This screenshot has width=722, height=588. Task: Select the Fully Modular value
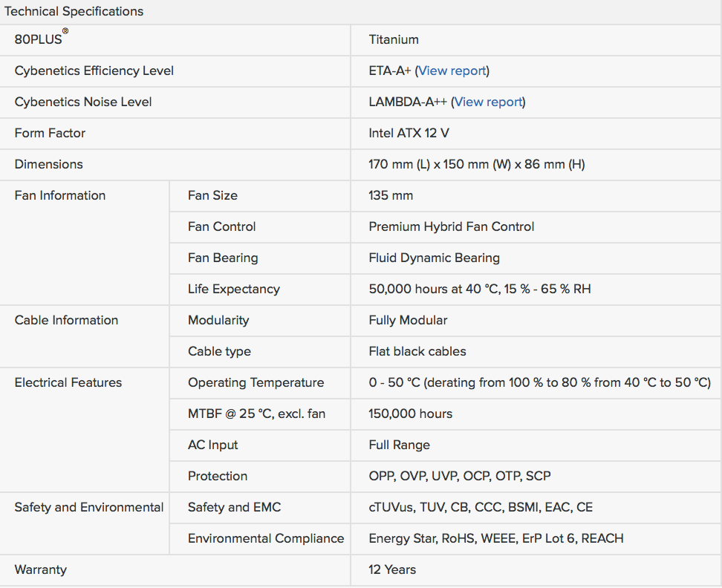tap(408, 321)
